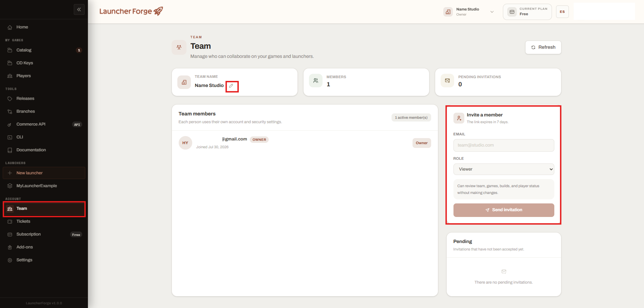Click the Catalog count badge
This screenshot has width=644, height=308.
click(x=79, y=50)
